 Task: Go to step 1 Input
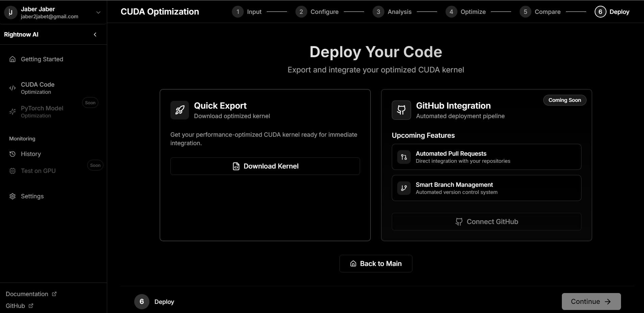pos(247,12)
